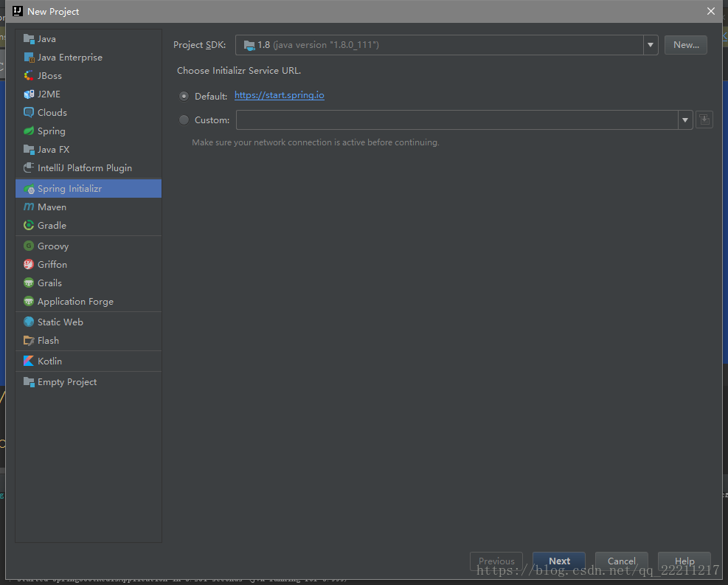The height and width of the screenshot is (585, 728).
Task: Select the 'J2ME' list label
Action: click(49, 94)
